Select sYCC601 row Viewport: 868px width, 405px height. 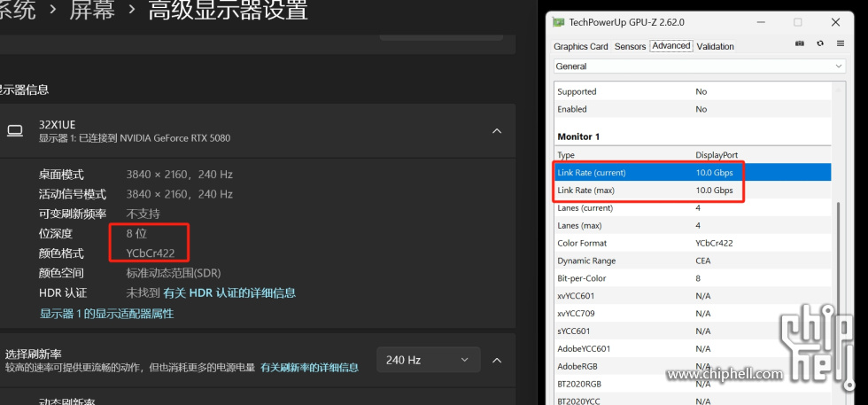click(x=693, y=331)
